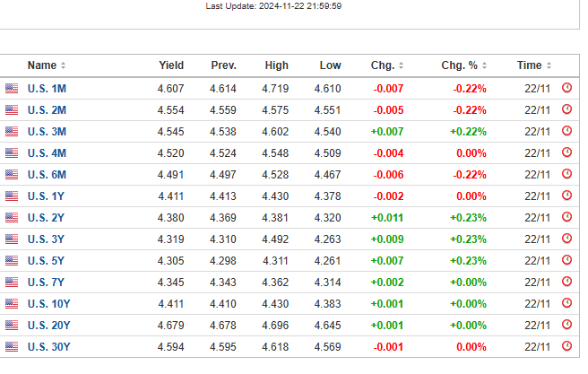
Task: Sort table by Chg. column arrows
Action: [x=401, y=65]
